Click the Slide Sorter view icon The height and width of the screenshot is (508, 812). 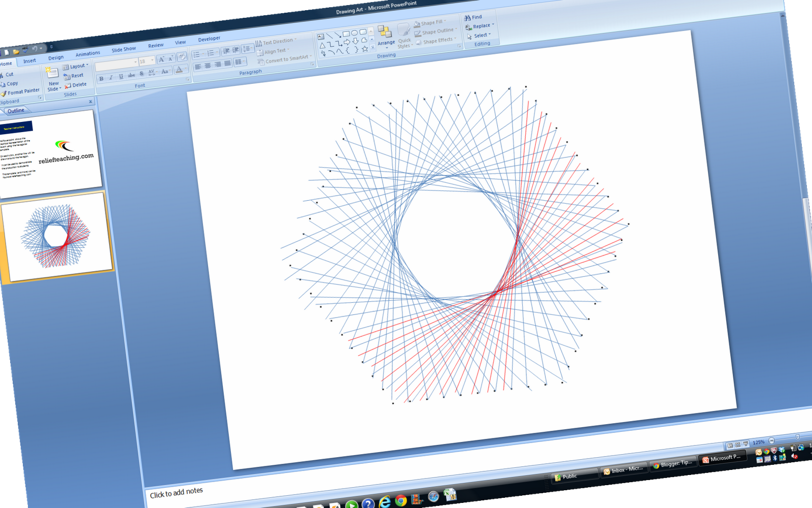pyautogui.click(x=737, y=444)
